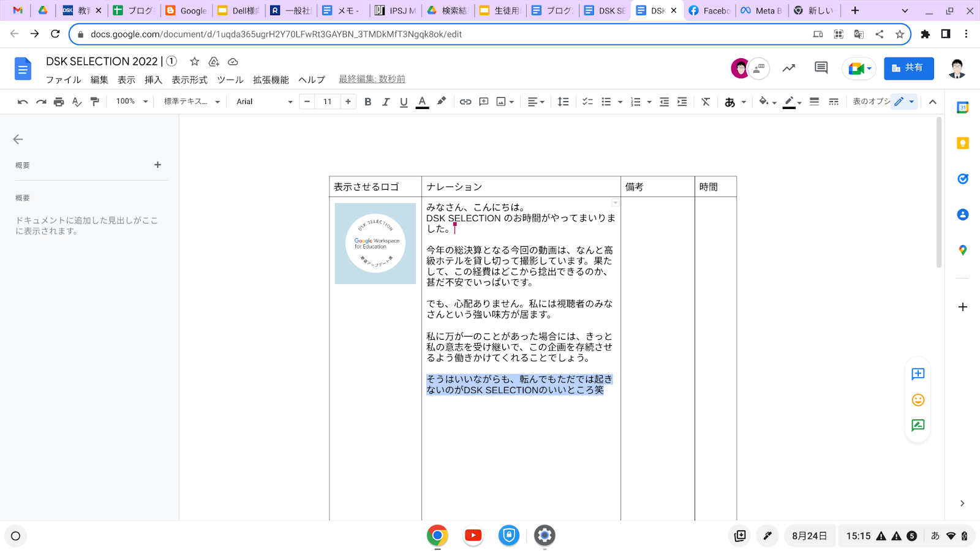Open the 最終編集 version history link
This screenshot has width=980, height=551.
[x=372, y=79]
